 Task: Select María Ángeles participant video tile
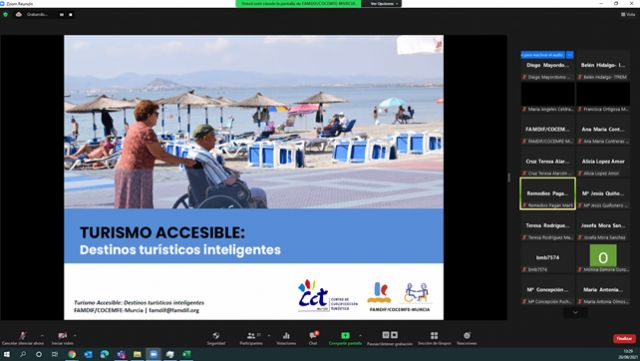(x=547, y=97)
